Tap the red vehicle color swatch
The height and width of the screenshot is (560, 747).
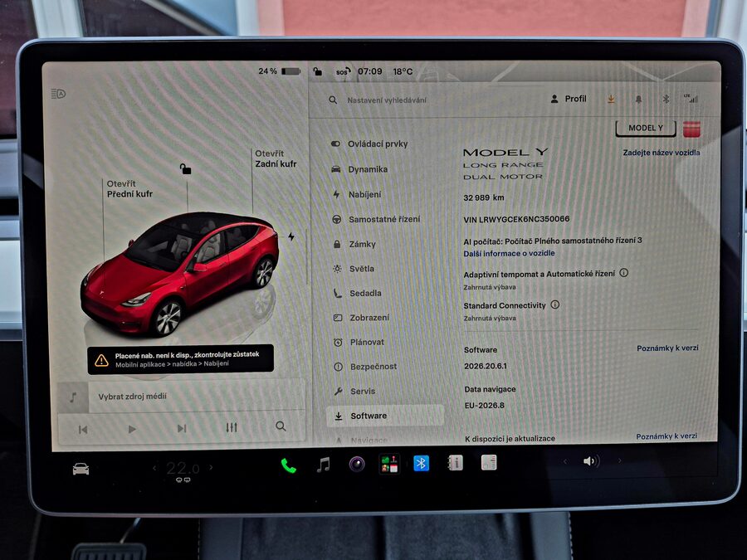point(691,129)
